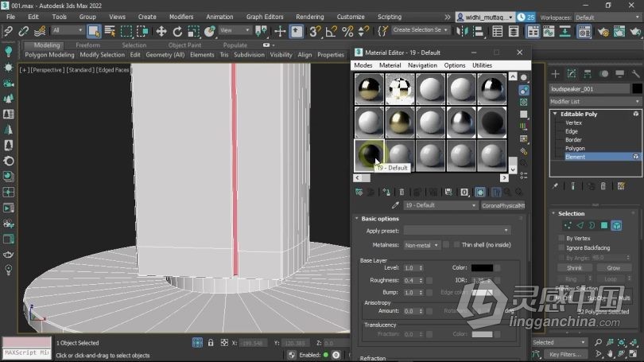Open Material Editor Utilities menu
The image size is (644, 362).
click(x=482, y=65)
